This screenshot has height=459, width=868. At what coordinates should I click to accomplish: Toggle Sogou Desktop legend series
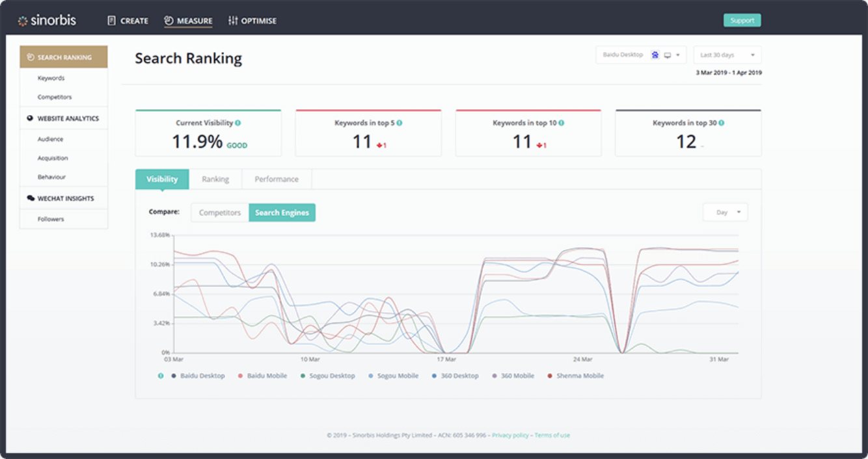pyautogui.click(x=327, y=376)
